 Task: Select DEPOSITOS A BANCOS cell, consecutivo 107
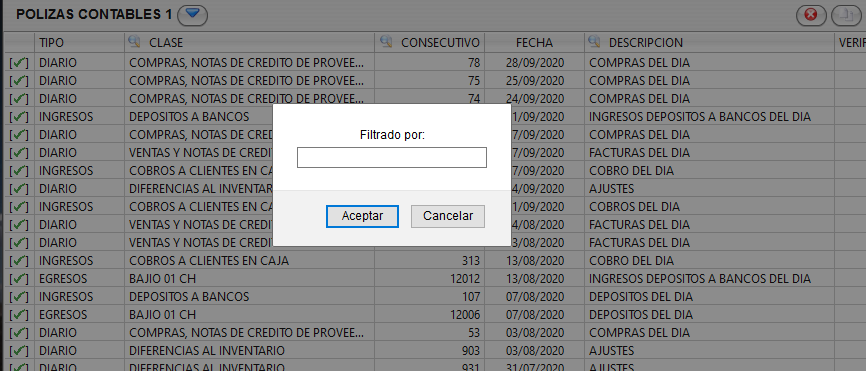pos(250,296)
